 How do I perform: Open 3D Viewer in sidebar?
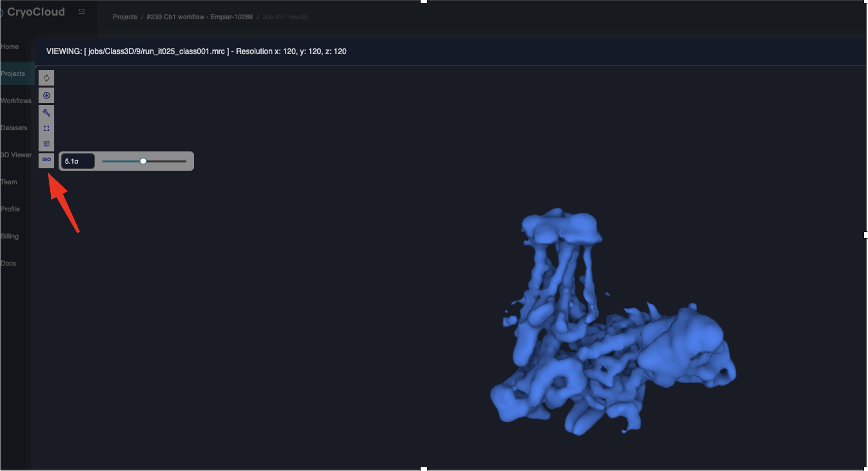[16, 155]
